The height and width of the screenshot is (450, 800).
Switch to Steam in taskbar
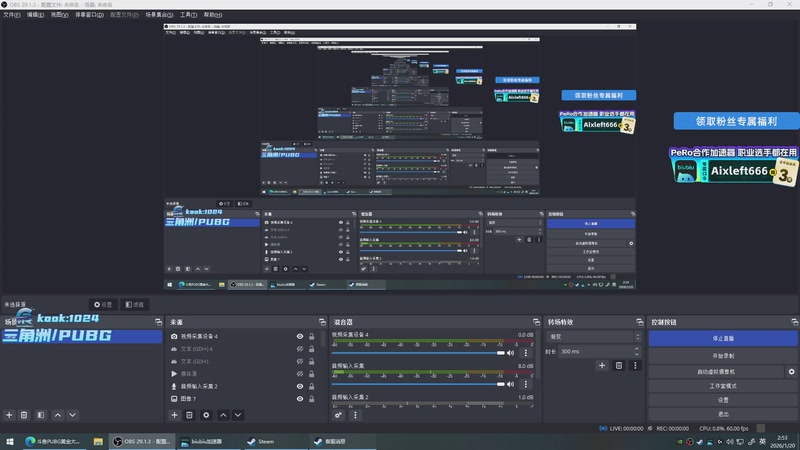coord(274,442)
